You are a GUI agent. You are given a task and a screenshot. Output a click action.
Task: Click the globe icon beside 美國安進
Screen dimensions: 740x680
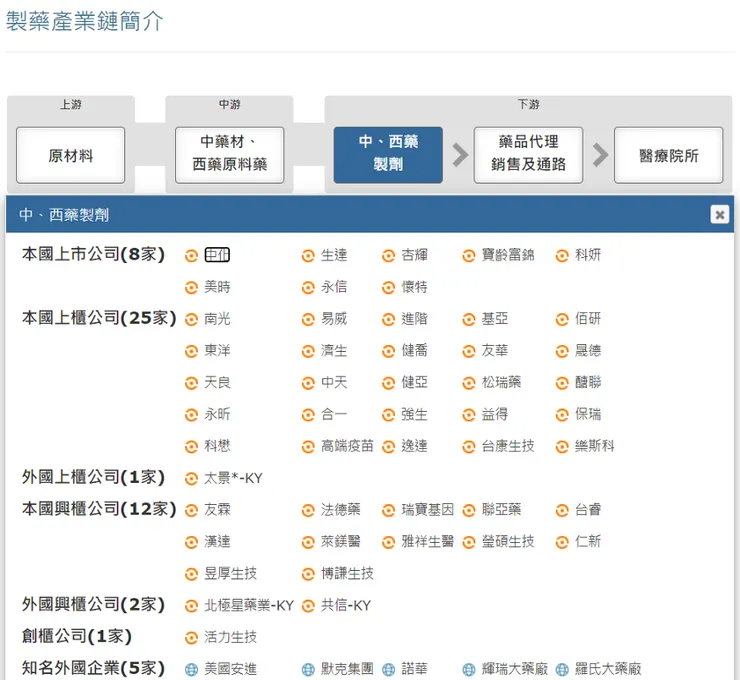[191, 670]
